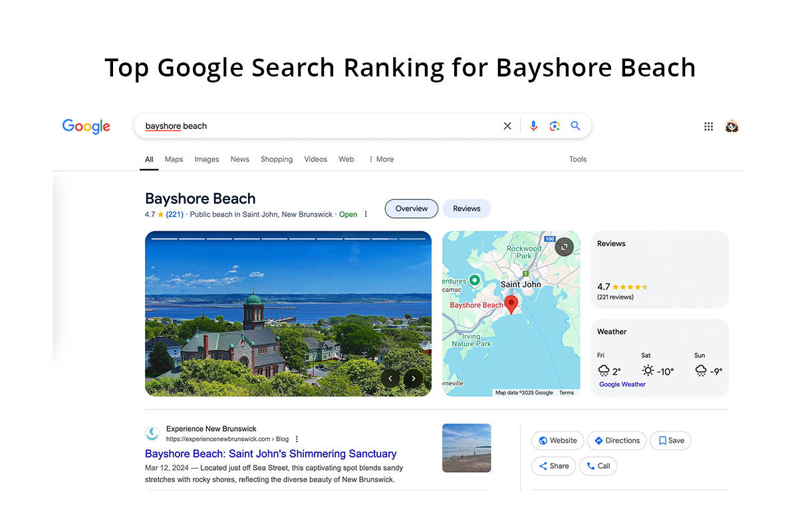Switch to the Web tab

[346, 159]
